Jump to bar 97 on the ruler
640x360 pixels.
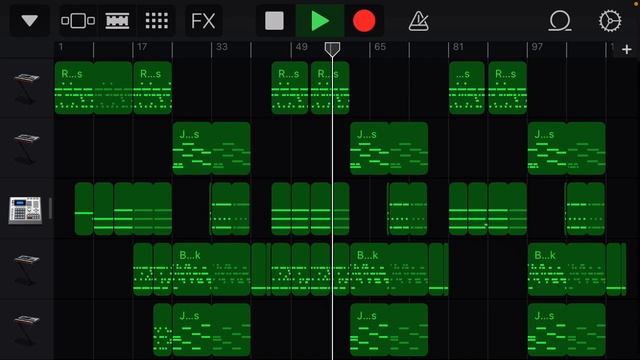coord(537,47)
